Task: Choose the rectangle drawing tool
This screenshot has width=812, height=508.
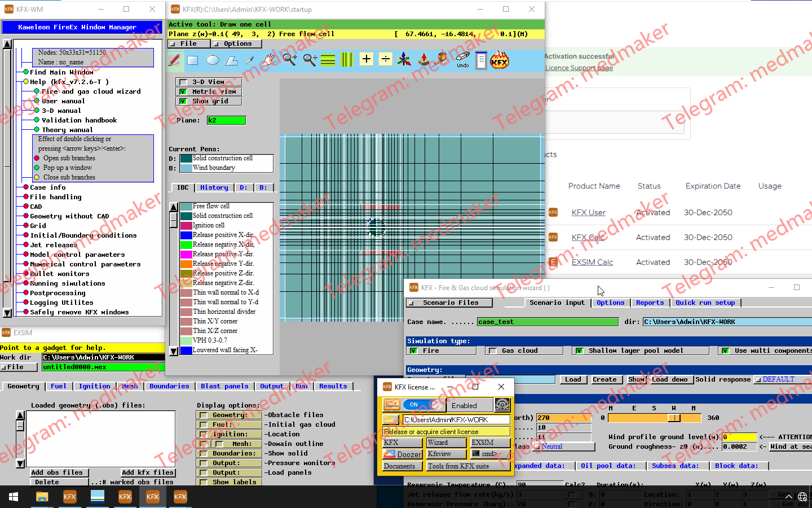Action: pyautogui.click(x=193, y=60)
